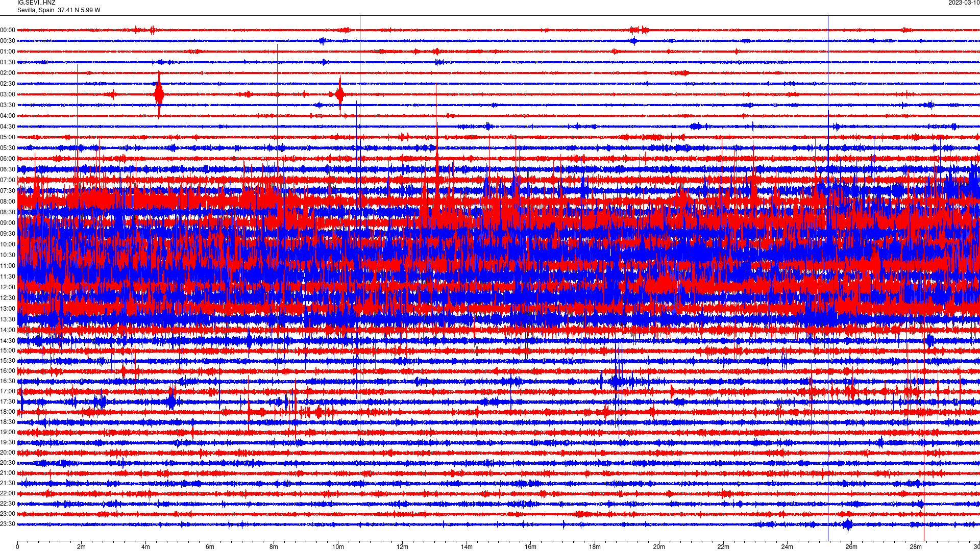This screenshot has height=551, width=980.
Task: Click the blue event burst at 23:30 near 26m
Action: pos(848,524)
